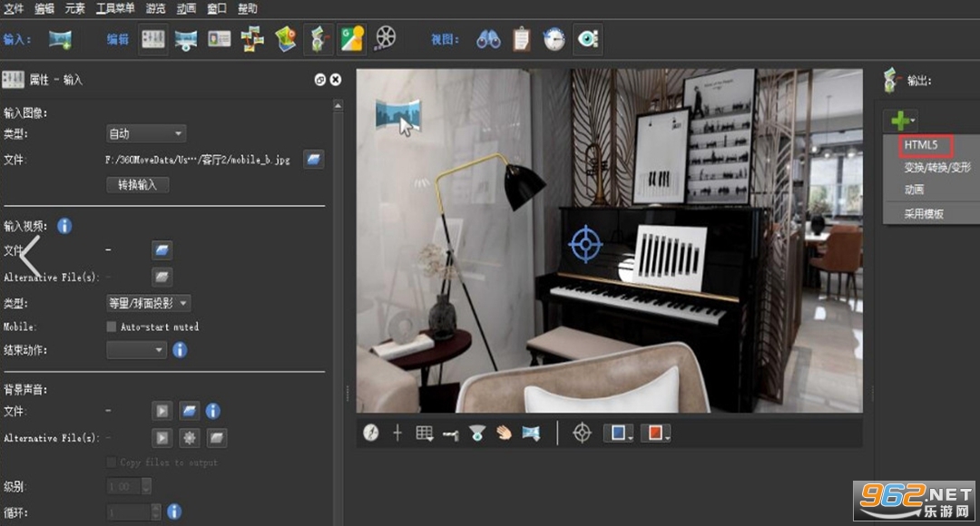Screen dimensions: 980x526
Task: Select the hand tool in viewer toolbar
Action: pyautogui.click(x=504, y=433)
